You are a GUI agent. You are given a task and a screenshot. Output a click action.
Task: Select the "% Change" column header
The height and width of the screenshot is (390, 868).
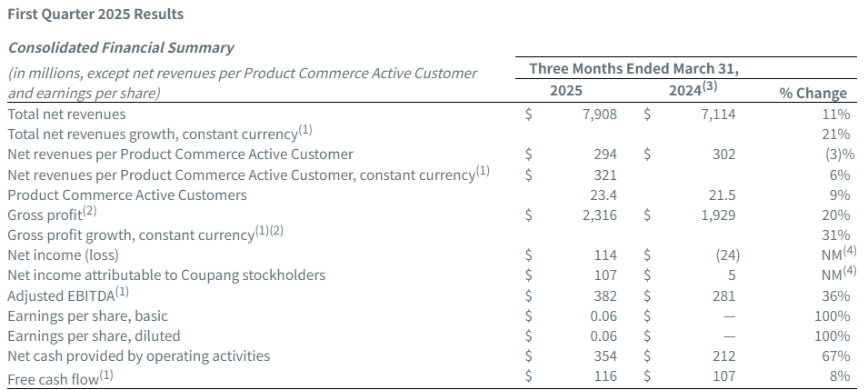[x=813, y=93]
